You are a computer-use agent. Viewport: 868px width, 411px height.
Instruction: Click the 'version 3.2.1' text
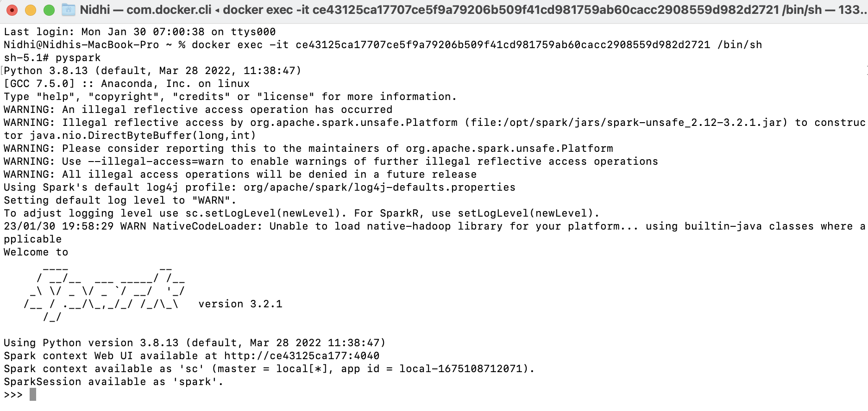pyautogui.click(x=240, y=304)
